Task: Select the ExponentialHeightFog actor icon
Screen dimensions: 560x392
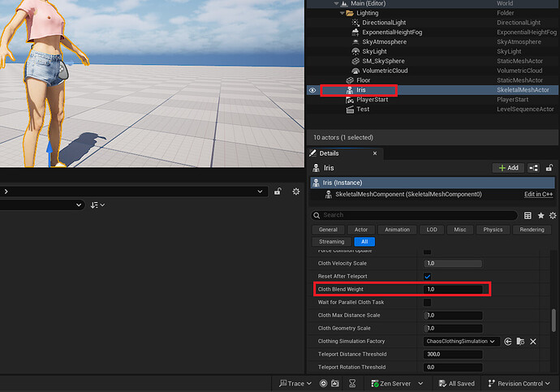Action: 355,32
